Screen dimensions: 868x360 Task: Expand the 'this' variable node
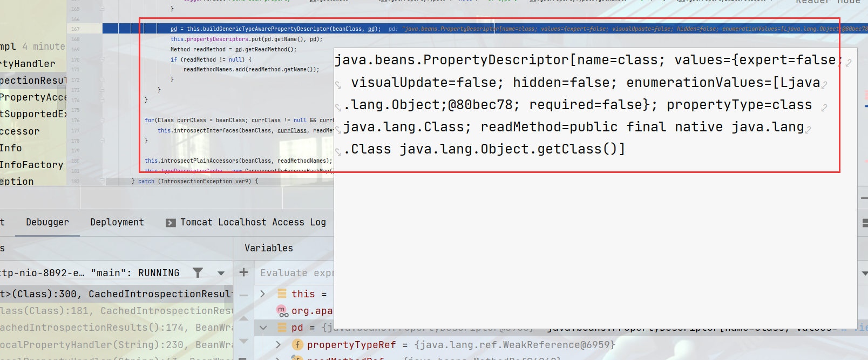coord(263,294)
